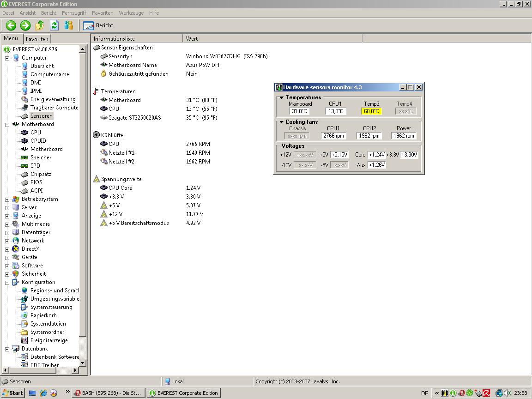532x399 pixels.
Task: Click the Refresh toolbar icon
Action: coord(54,25)
